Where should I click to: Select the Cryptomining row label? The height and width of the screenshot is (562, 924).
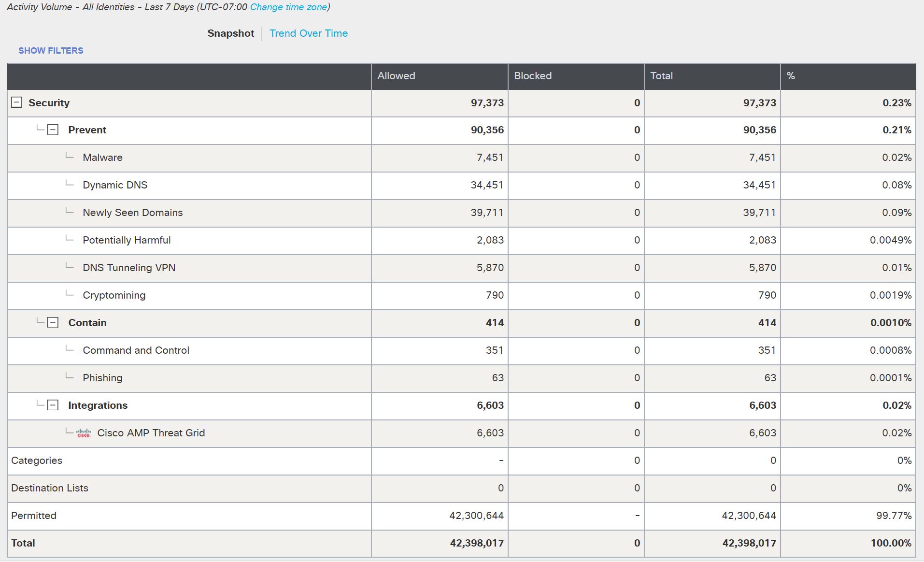(x=114, y=295)
